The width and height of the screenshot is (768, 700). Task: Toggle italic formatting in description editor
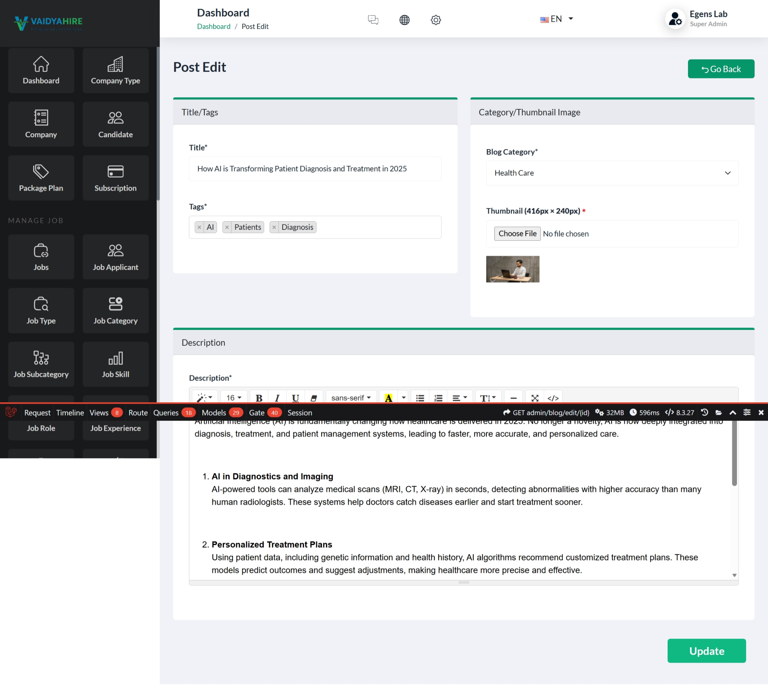[x=277, y=398]
